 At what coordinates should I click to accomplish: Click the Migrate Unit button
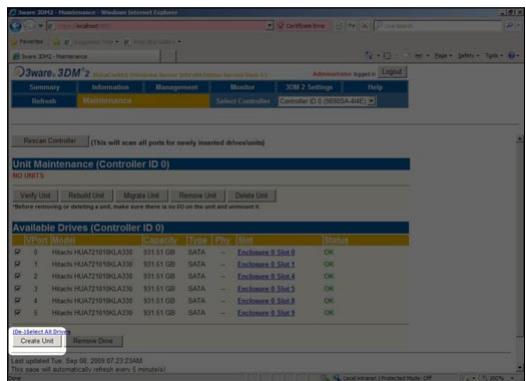pyautogui.click(x=141, y=196)
